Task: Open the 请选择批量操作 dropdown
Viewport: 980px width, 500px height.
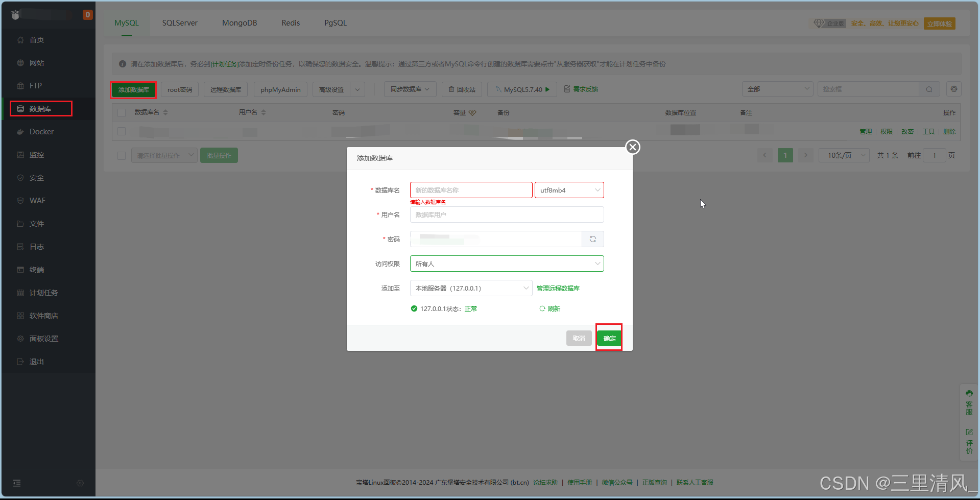Action: tap(164, 155)
